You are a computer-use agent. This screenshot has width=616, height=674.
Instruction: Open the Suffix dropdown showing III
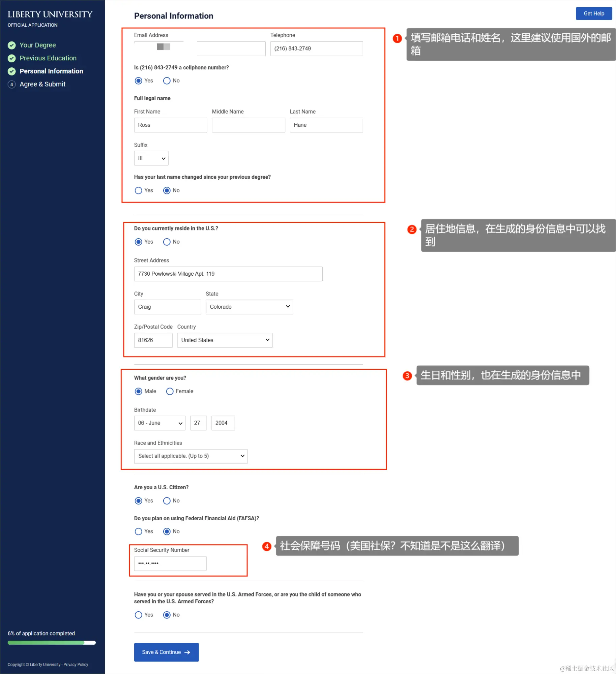pos(151,158)
